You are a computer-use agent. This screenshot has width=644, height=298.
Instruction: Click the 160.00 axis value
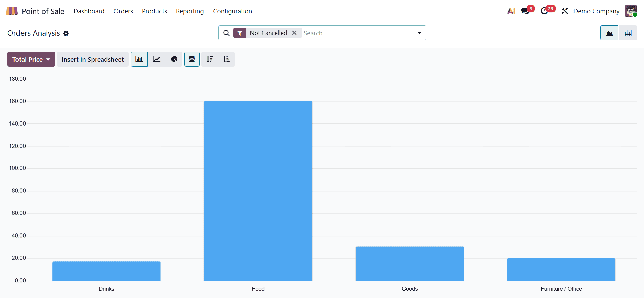pos(17,101)
